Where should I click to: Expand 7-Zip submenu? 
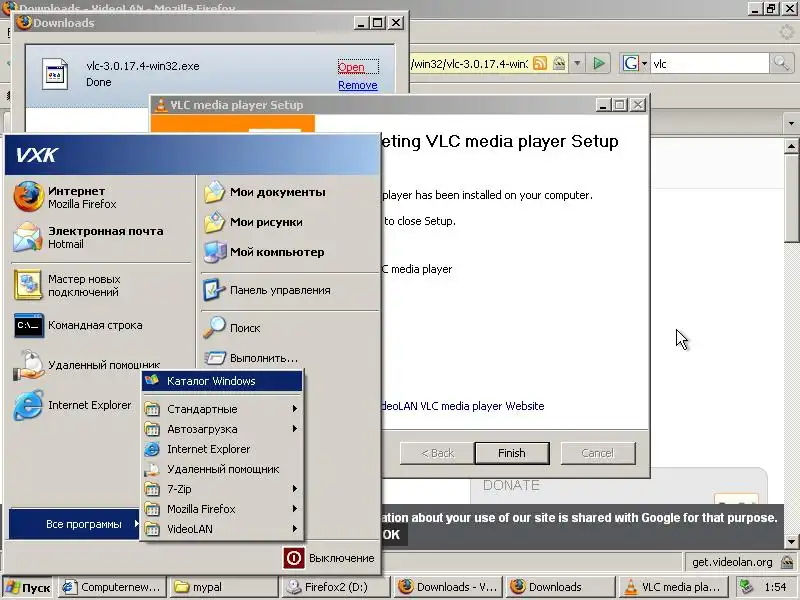click(222, 489)
